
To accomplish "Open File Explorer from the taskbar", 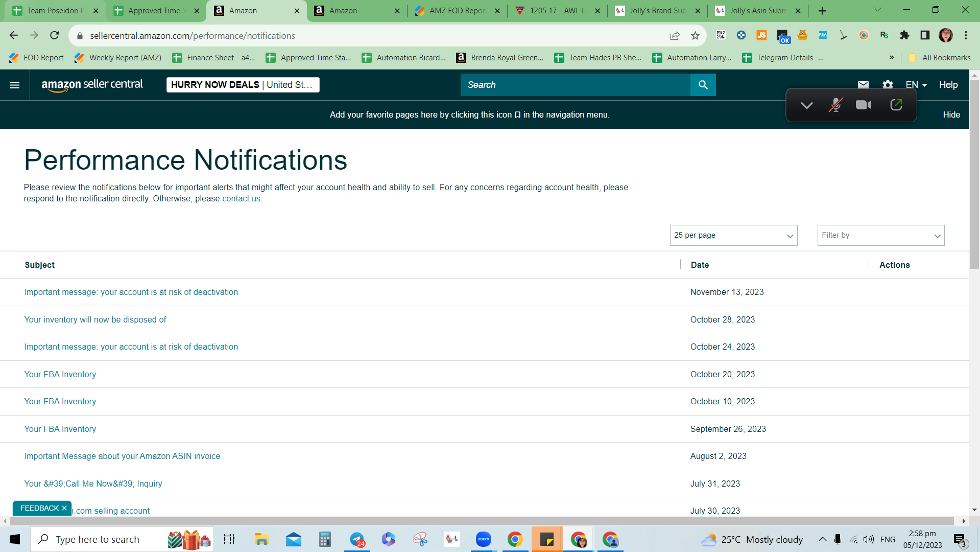I will tap(261, 539).
